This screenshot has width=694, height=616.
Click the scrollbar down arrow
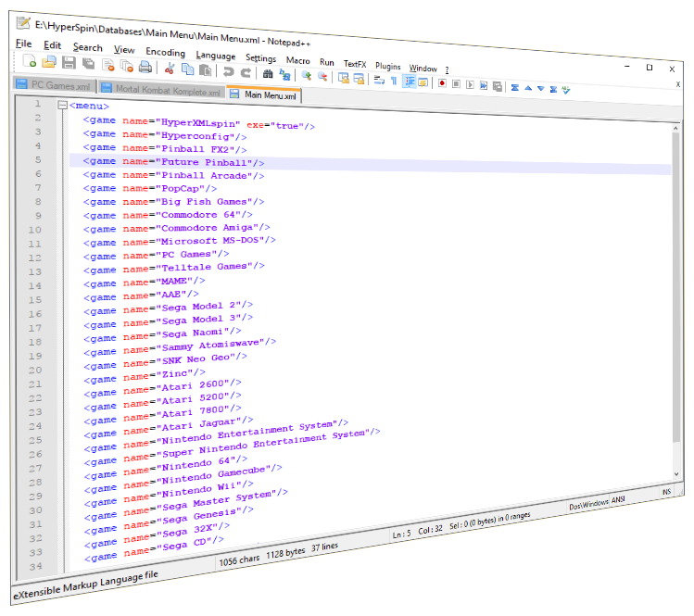coord(676,474)
